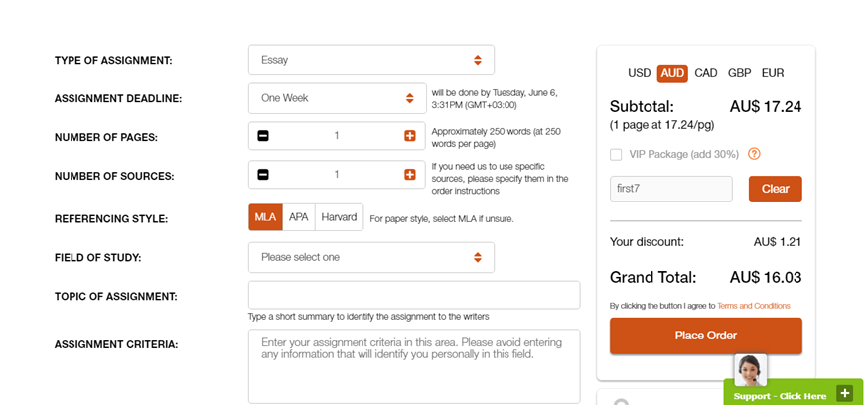Increase number of sources with plus icon

pyautogui.click(x=409, y=175)
